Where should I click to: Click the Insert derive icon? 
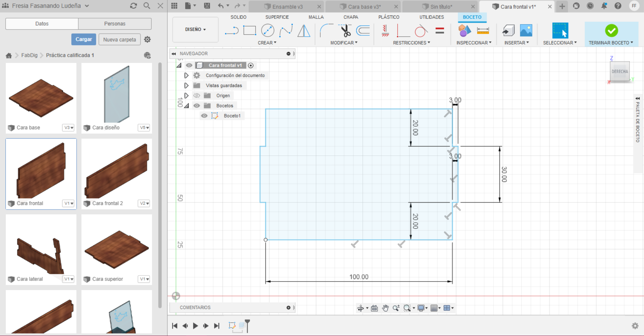(508, 31)
